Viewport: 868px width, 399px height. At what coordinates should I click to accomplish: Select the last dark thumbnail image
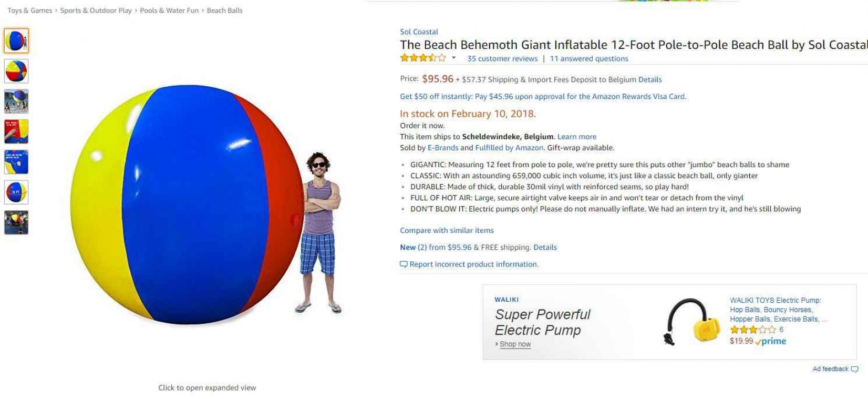pos(16,222)
